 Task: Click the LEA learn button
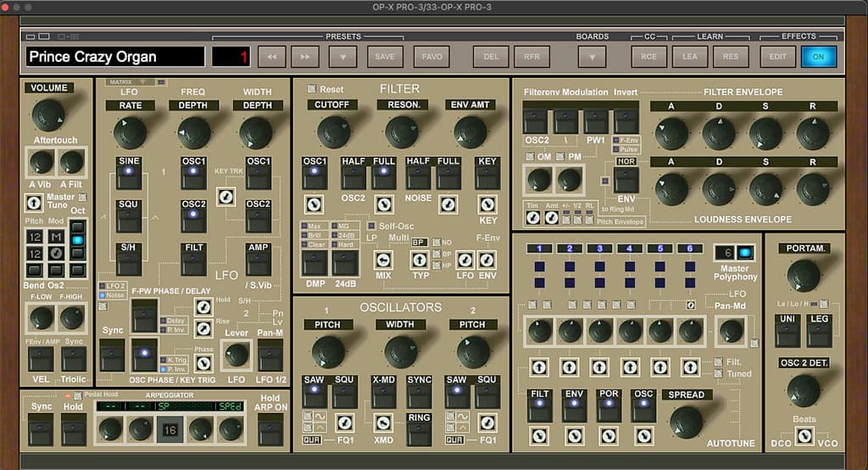[690, 57]
